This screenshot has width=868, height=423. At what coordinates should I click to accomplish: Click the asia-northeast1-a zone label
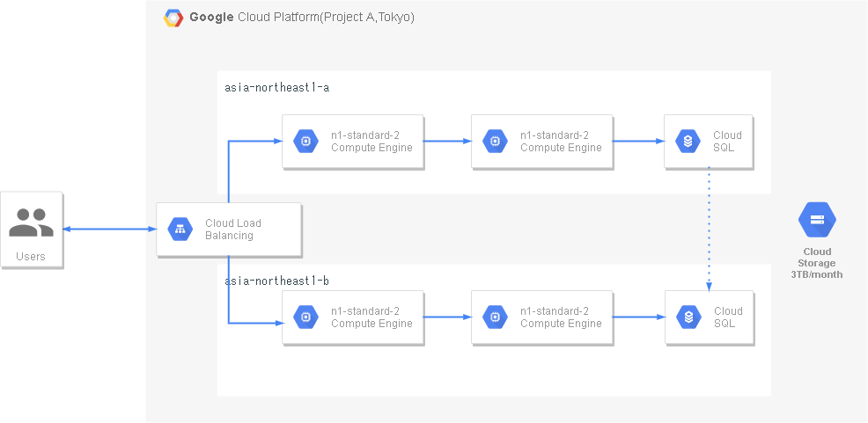click(276, 87)
